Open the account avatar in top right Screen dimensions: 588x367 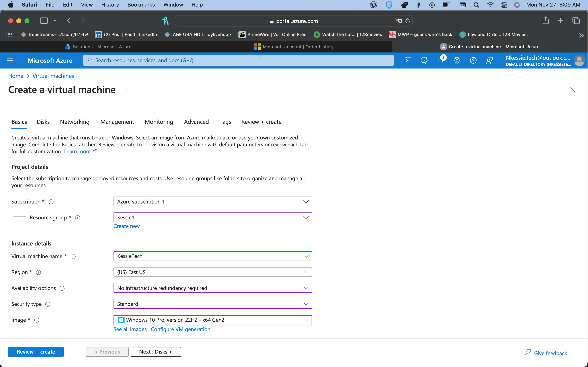[579, 60]
